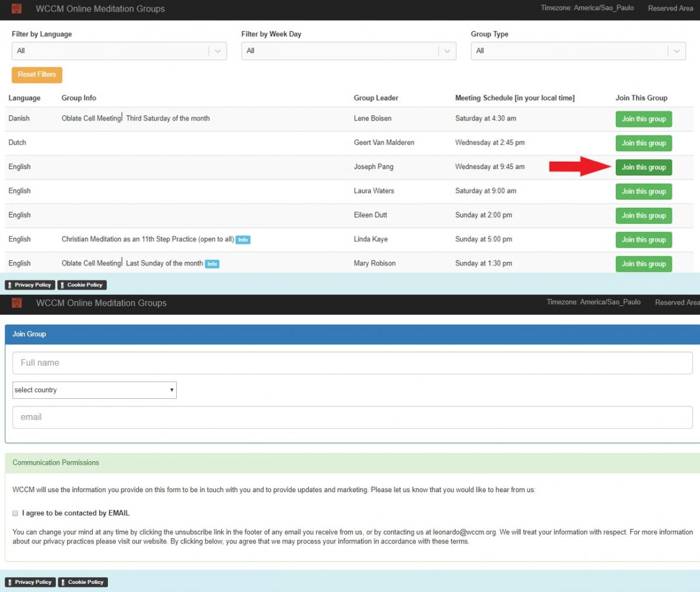Click the Group Info column header
This screenshot has width=700, height=592.
[x=79, y=98]
